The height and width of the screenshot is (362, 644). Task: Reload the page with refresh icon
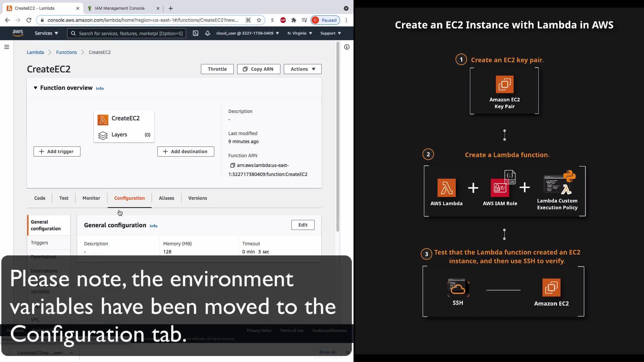pos(29,20)
